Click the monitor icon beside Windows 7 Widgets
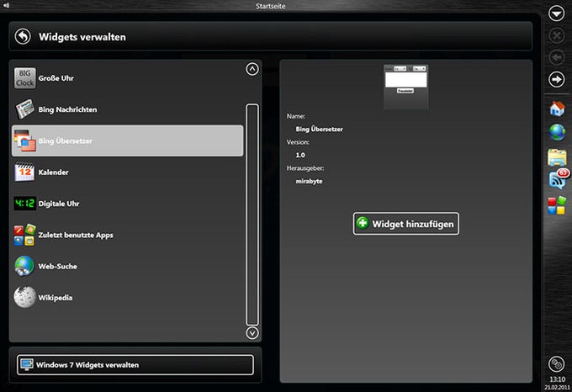572x392 pixels. click(x=27, y=364)
